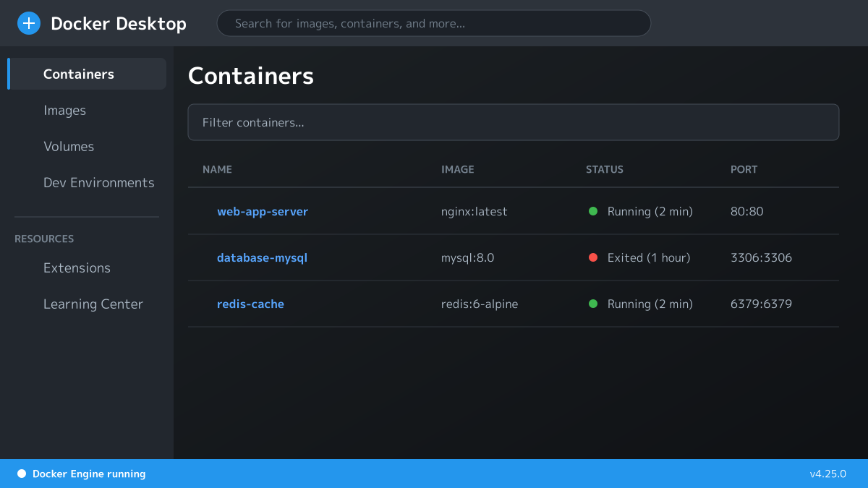
Task: Click the blue Docker plus logo icon
Action: pyautogui.click(x=29, y=23)
